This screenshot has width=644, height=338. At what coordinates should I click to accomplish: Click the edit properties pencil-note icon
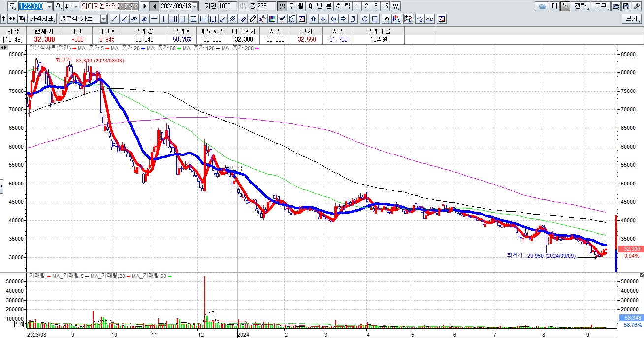pyautogui.click(x=22, y=18)
